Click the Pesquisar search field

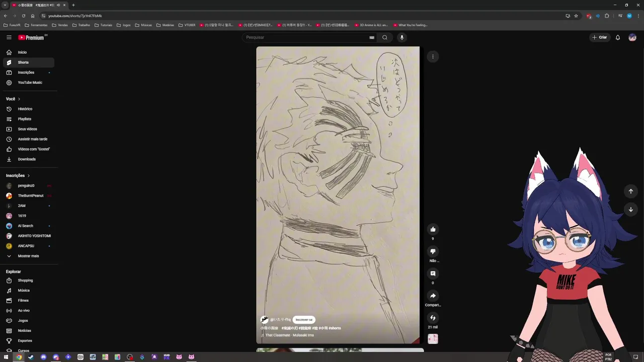click(x=306, y=37)
